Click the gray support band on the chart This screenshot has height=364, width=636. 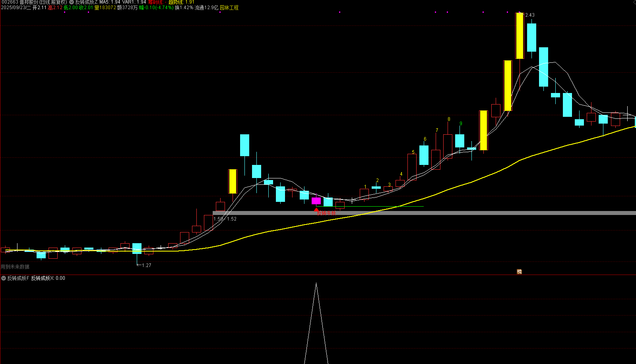point(424,213)
